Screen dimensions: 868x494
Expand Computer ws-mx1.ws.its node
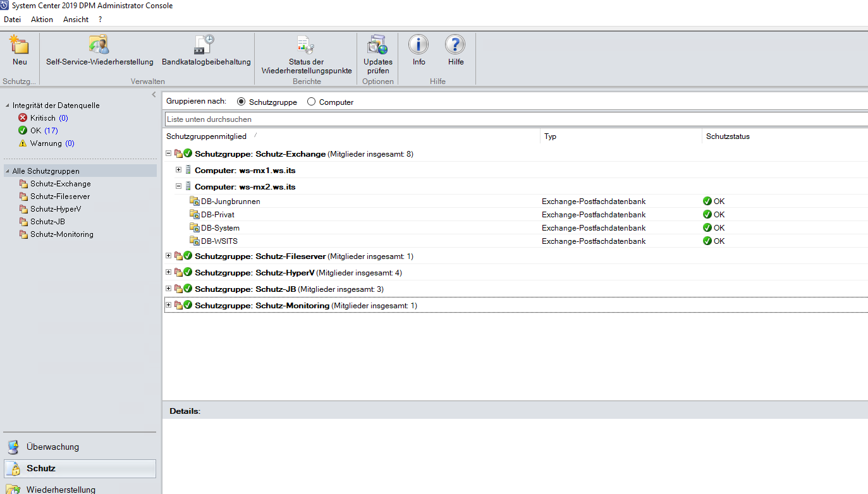point(178,169)
